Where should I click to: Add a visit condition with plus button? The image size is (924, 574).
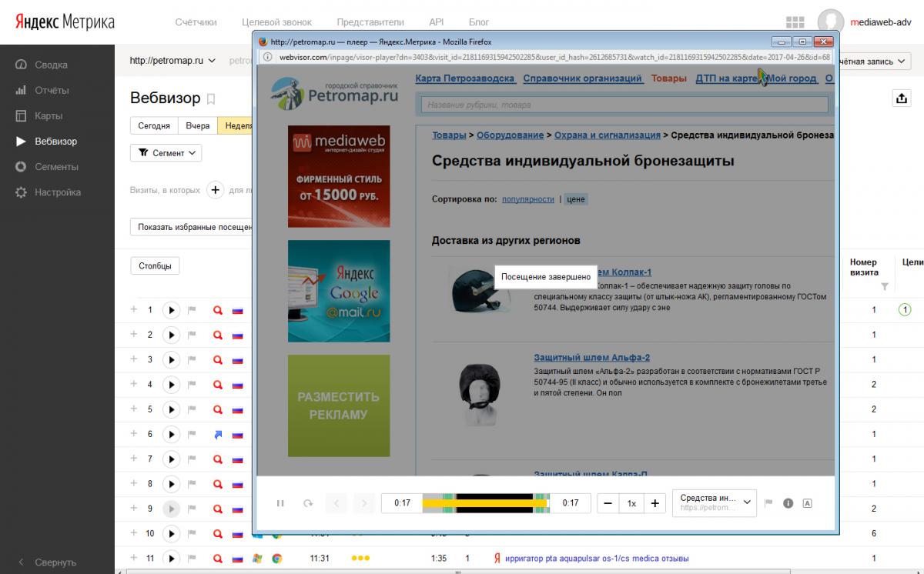pos(216,189)
